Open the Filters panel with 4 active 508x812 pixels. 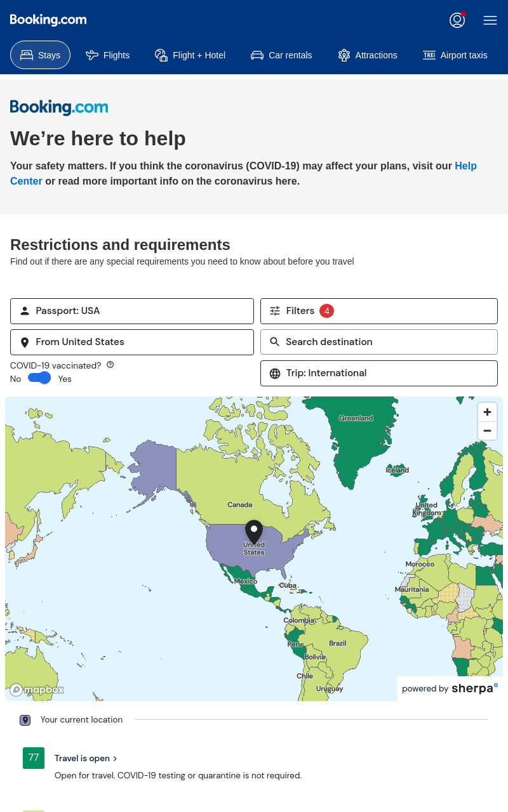pyautogui.click(x=379, y=311)
